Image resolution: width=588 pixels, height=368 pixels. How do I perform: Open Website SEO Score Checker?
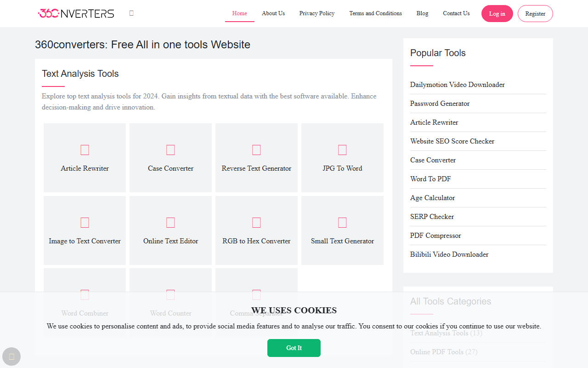[x=452, y=141]
